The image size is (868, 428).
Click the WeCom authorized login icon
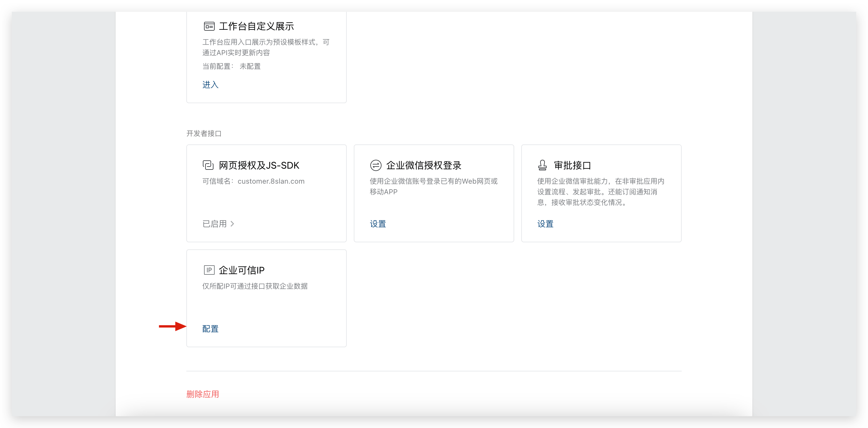coord(375,165)
